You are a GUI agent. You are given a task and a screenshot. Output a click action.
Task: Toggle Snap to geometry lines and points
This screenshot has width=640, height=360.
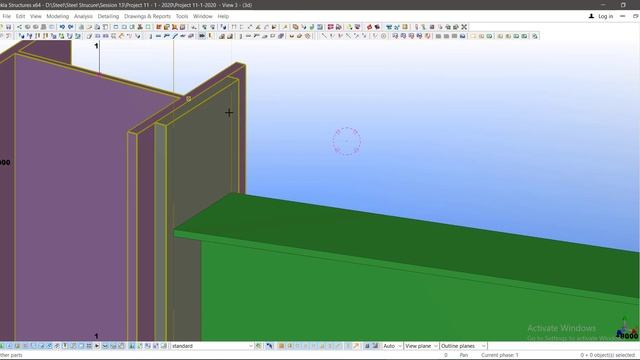click(x=375, y=346)
